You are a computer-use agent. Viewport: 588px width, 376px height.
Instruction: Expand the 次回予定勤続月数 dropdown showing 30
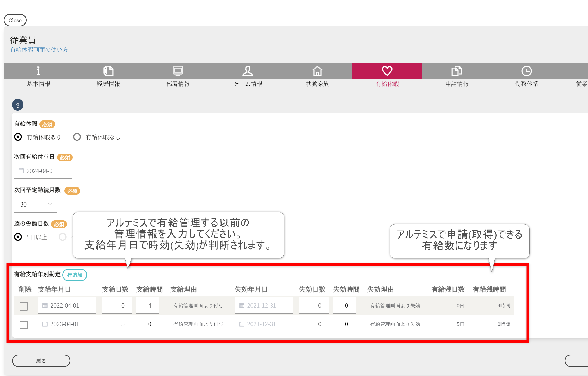point(36,204)
